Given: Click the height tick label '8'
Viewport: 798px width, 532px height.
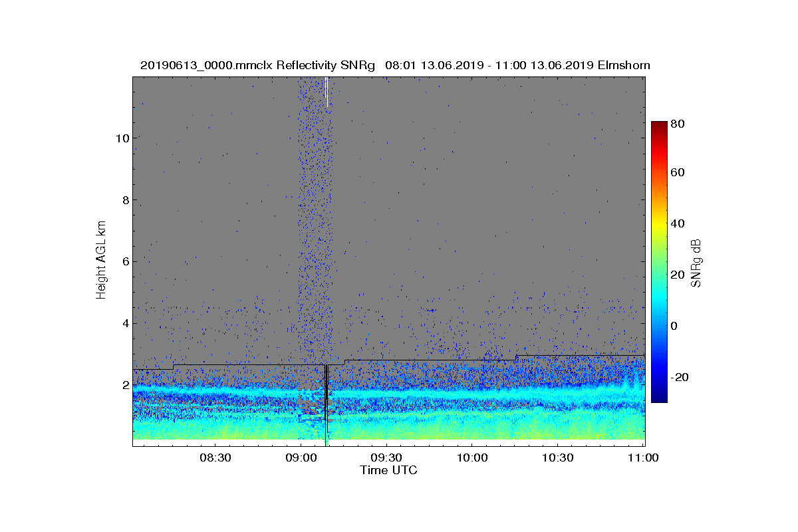Looking at the screenshot, I should pyautogui.click(x=125, y=200).
